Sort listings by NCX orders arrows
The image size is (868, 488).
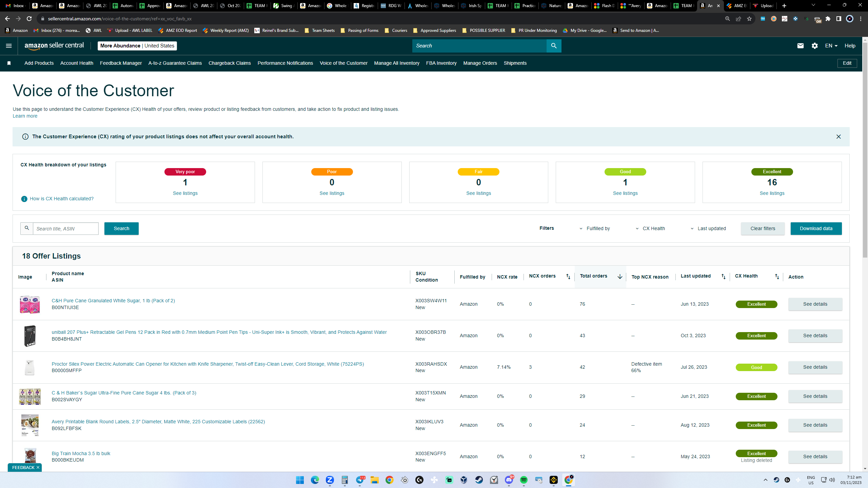[x=568, y=277]
